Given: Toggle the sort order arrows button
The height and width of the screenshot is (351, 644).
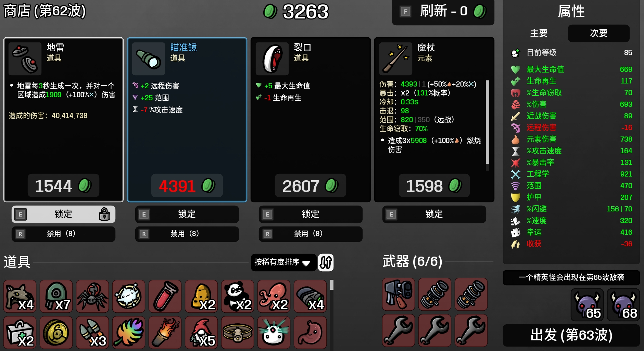Looking at the screenshot, I should point(326,262).
